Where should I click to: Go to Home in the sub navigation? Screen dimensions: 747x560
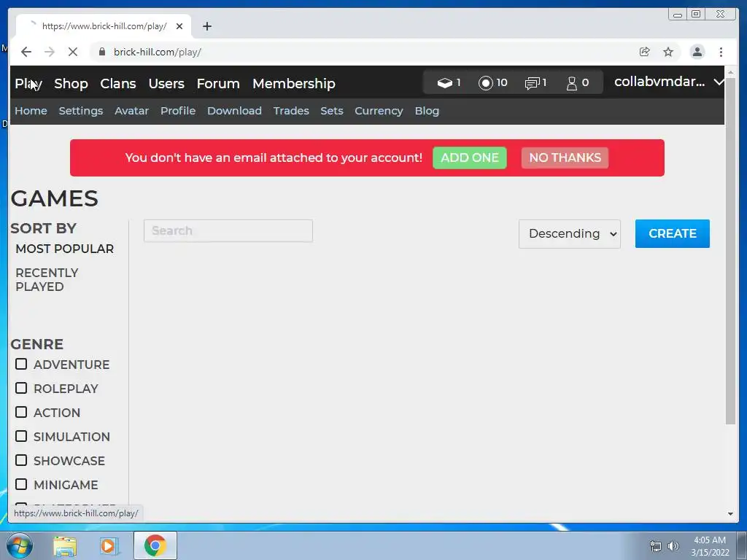31,111
